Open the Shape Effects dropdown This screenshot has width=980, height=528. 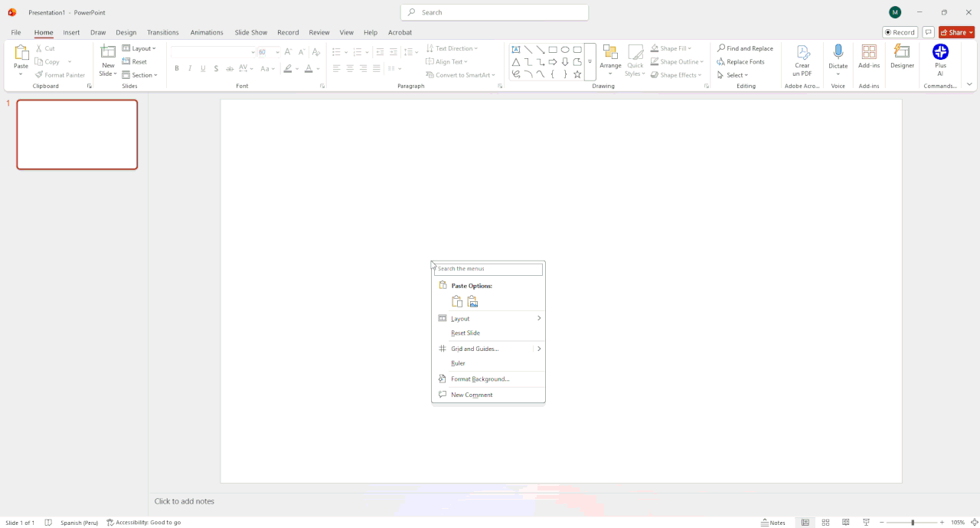pyautogui.click(x=676, y=75)
